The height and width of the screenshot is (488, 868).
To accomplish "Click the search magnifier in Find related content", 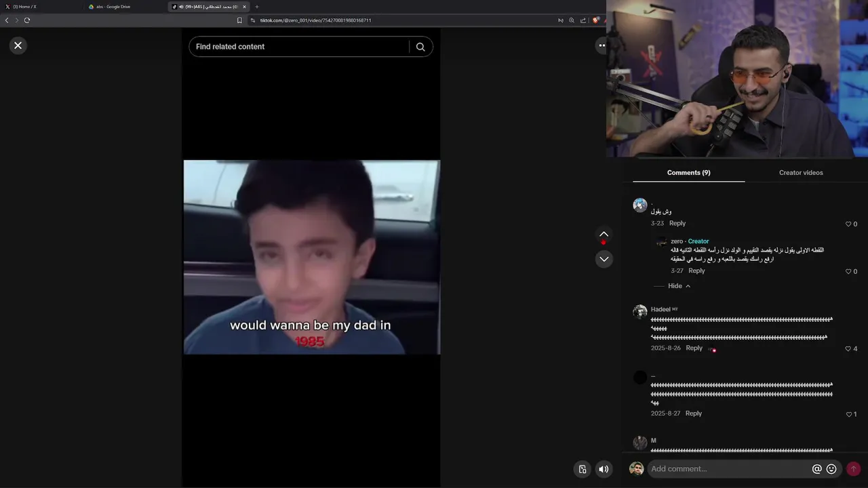I will (420, 47).
